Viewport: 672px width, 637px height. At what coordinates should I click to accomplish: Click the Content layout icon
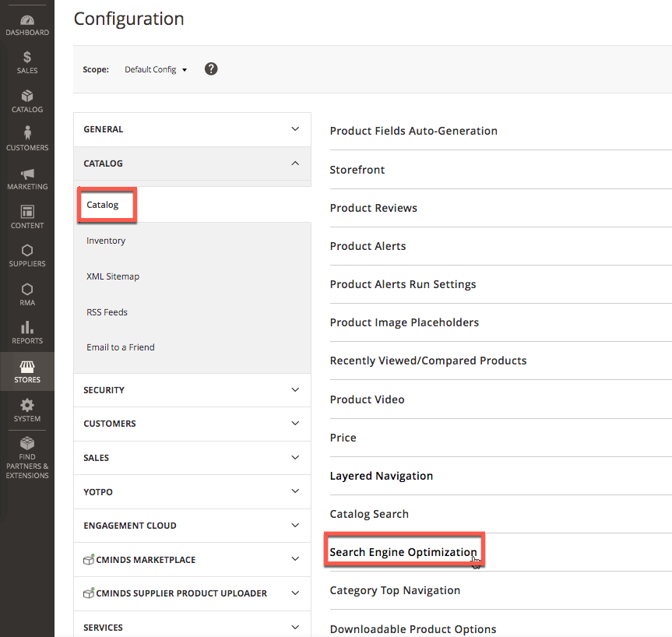(27, 212)
